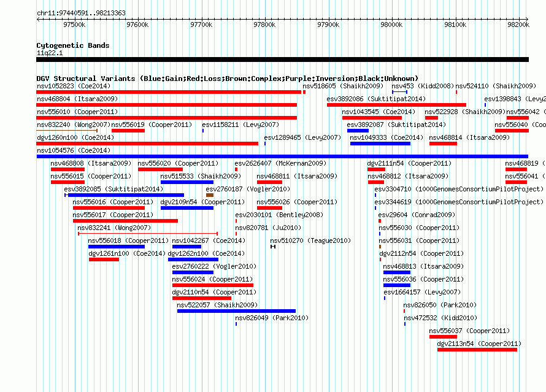Click the 11q22.1 cytogenetic band bar
The height and width of the screenshot is (392, 546).
coord(282,60)
